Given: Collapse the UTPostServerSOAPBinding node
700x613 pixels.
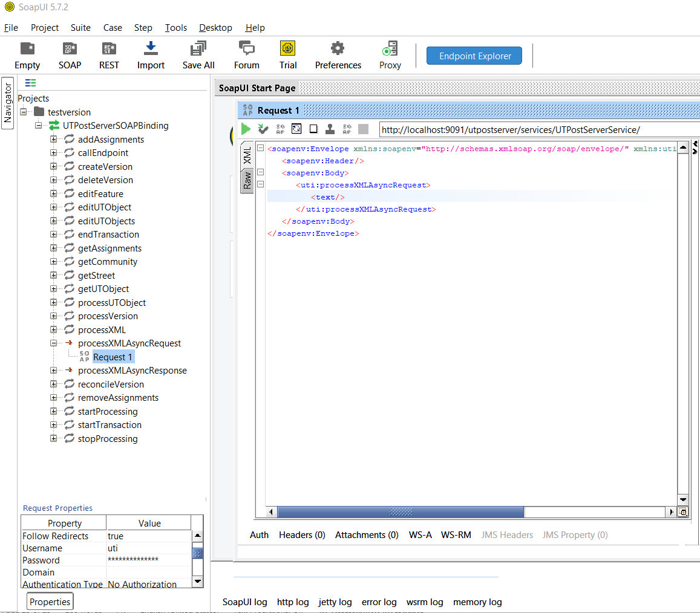Looking at the screenshot, I should click(x=38, y=125).
